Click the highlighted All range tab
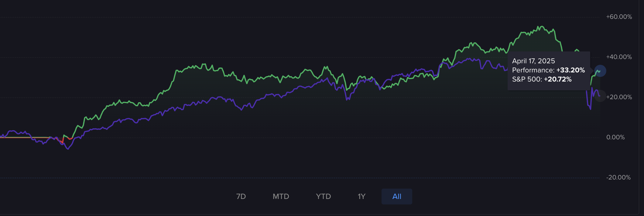644x216 pixels. pos(396,197)
